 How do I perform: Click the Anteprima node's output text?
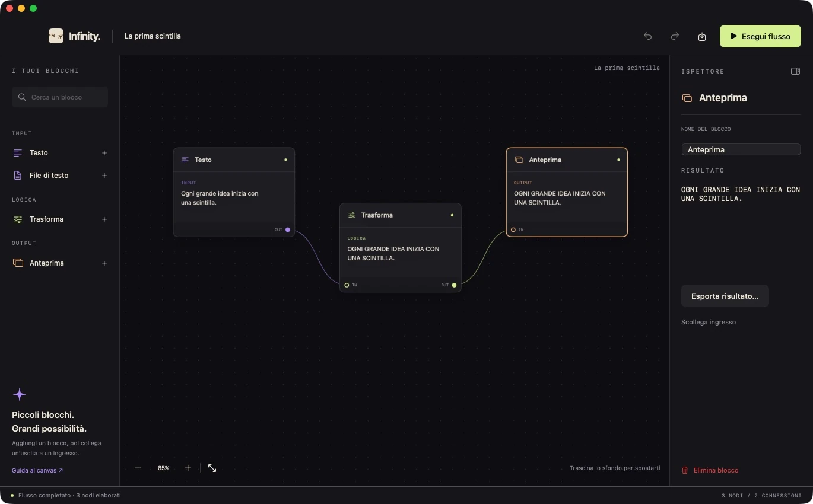coord(560,198)
